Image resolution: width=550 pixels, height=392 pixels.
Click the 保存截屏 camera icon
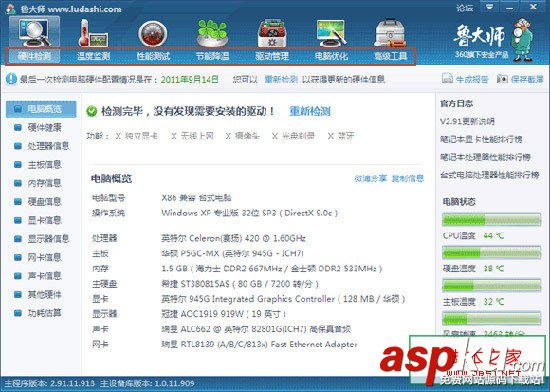coord(502,79)
